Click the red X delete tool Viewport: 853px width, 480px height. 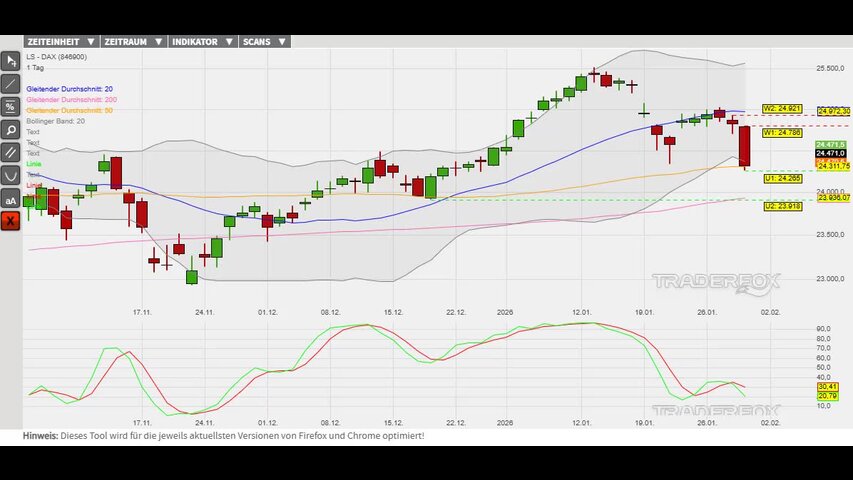tap(10, 221)
